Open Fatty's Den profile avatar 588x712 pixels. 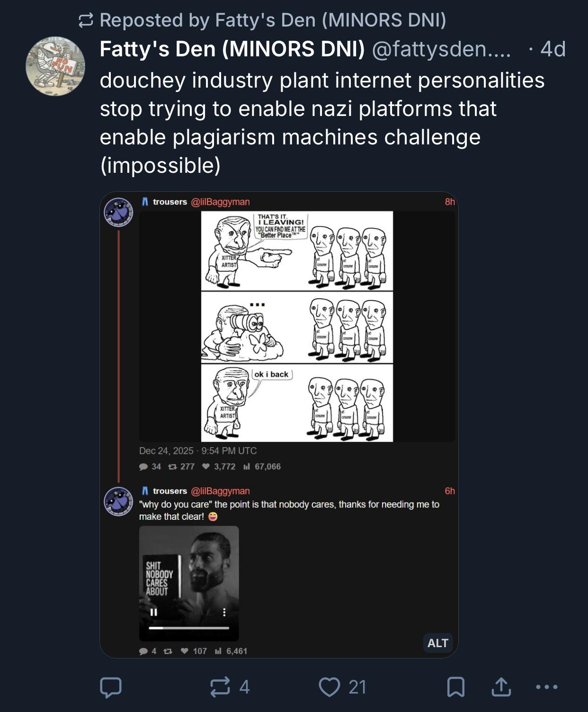(x=55, y=66)
